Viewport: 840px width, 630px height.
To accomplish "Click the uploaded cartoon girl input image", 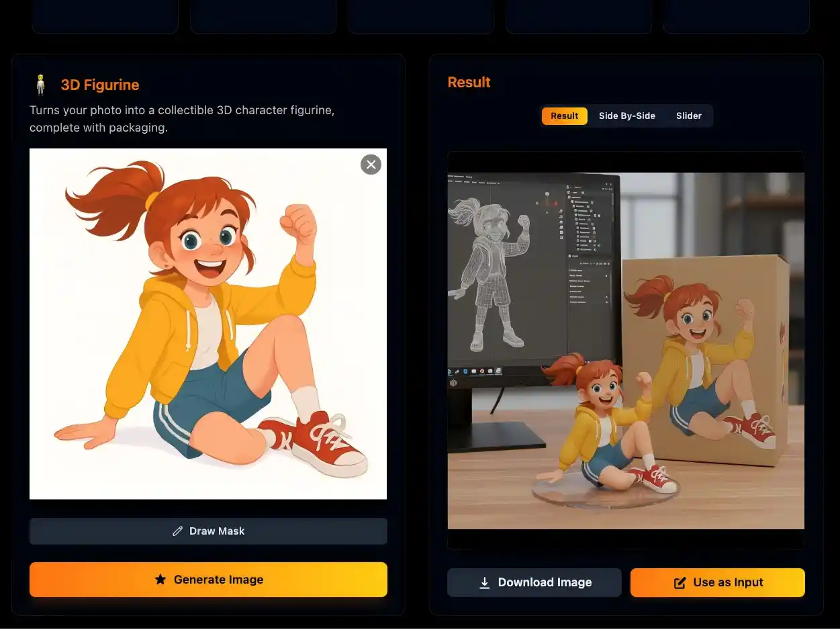I will pyautogui.click(x=208, y=324).
